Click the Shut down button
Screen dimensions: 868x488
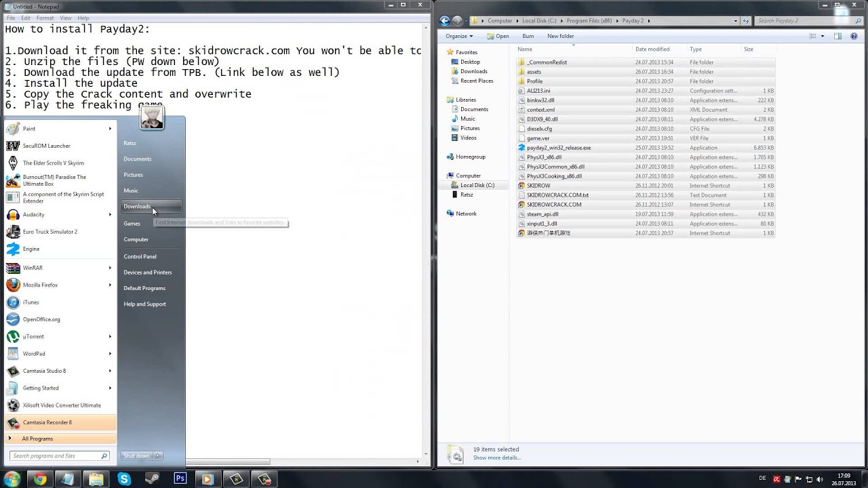(136, 455)
